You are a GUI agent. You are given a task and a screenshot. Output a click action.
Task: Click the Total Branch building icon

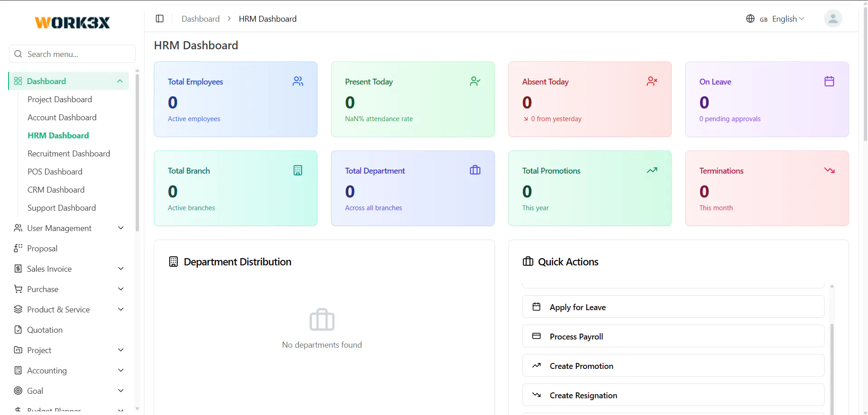298,170
